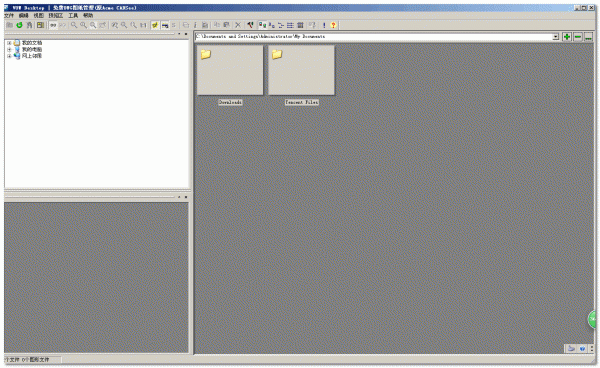Open the 视图 menu
Image resolution: width=600 pixels, height=368 pixels.
pyautogui.click(x=38, y=15)
